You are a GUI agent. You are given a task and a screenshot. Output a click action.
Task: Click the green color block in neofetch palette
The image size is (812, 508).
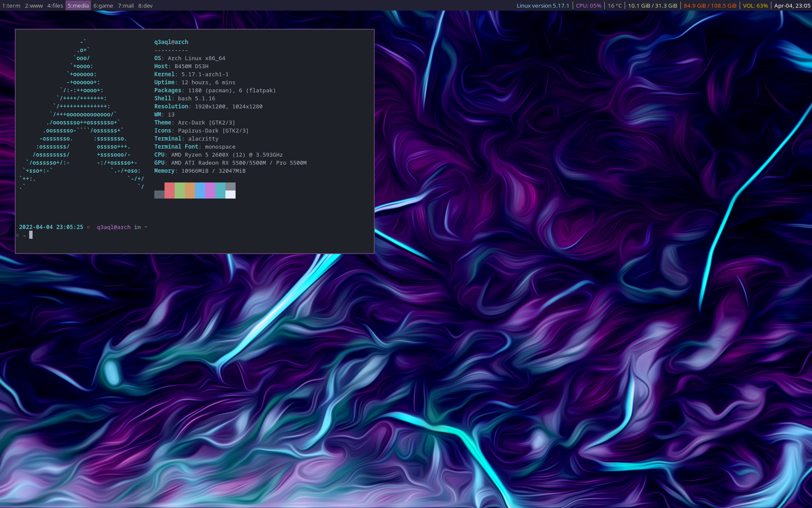click(180, 190)
